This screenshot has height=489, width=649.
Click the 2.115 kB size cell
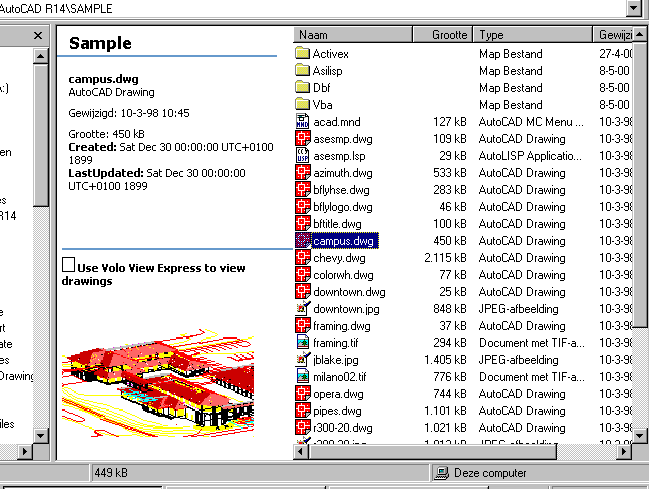445,258
